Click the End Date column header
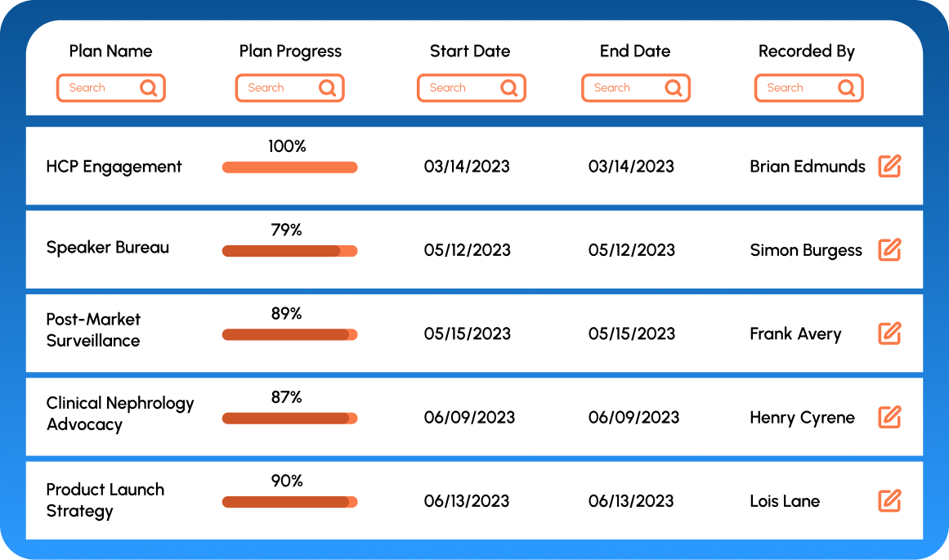 tap(635, 51)
